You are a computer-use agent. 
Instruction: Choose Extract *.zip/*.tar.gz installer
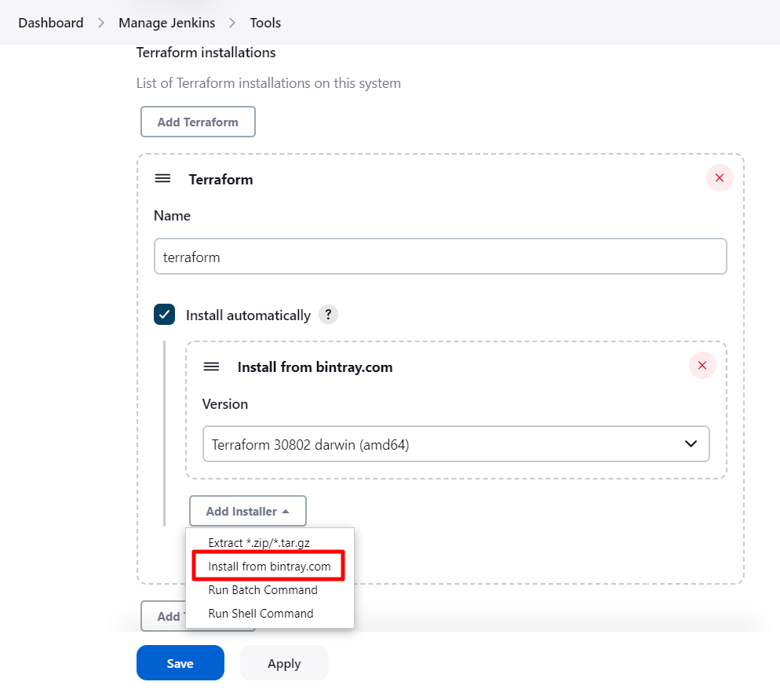point(259,543)
